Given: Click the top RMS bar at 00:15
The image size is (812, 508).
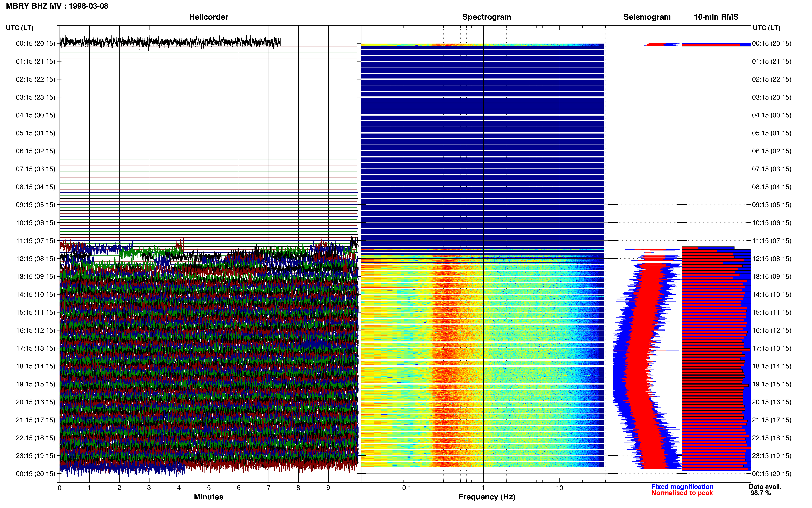Looking at the screenshot, I should click(x=716, y=44).
